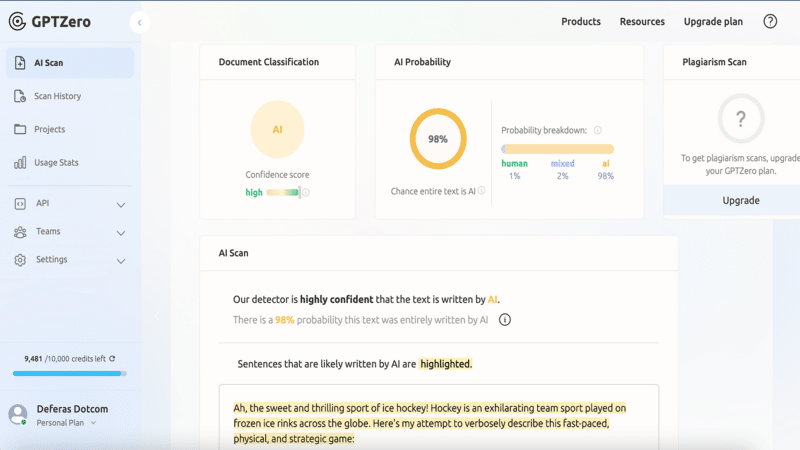The image size is (800, 450).
Task: Click the 98% donut chart
Action: click(x=438, y=139)
